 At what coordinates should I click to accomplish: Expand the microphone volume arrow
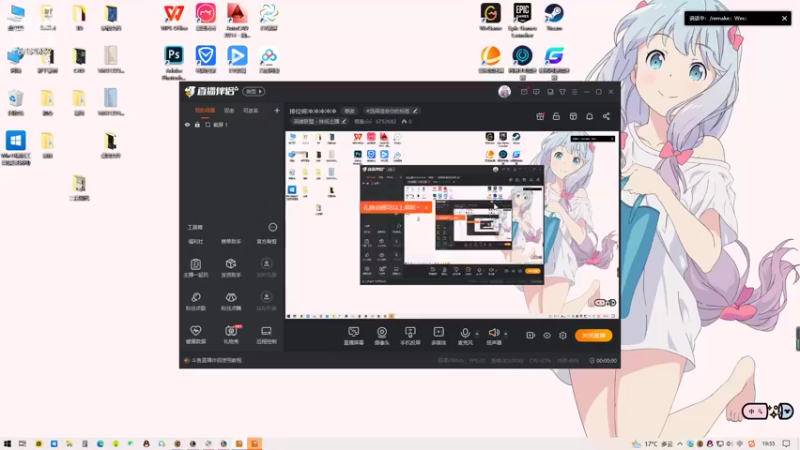(477, 334)
